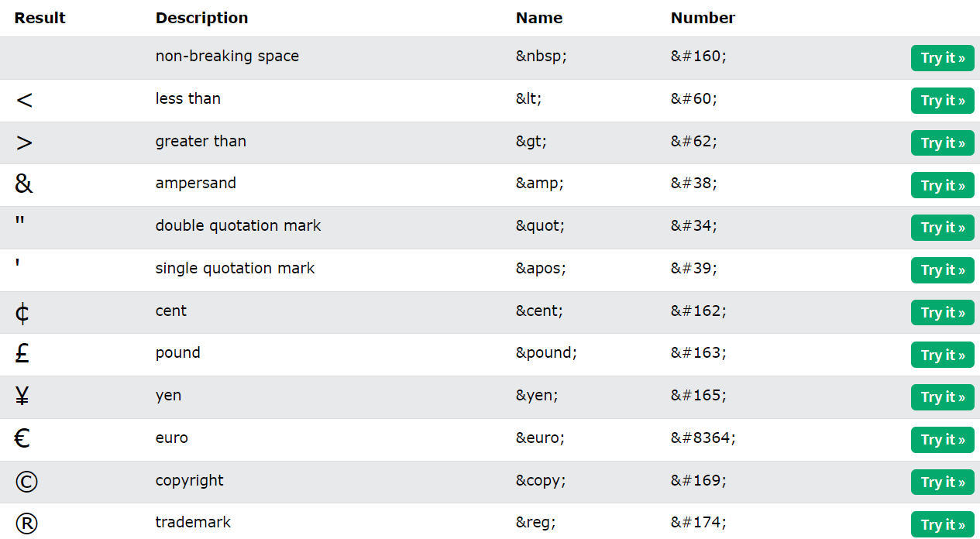Viewport: 980px width, 539px height.
Task: Select the registered trademark symbol
Action: pos(26,524)
